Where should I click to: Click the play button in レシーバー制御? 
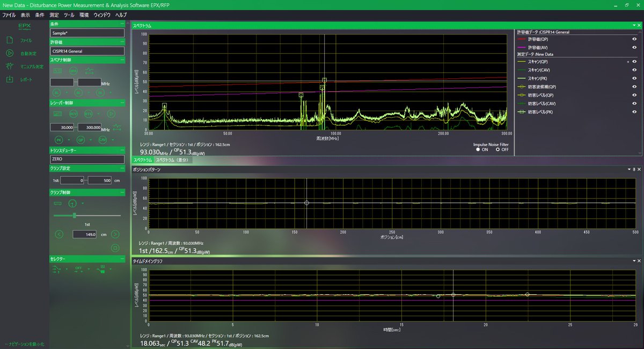click(111, 114)
